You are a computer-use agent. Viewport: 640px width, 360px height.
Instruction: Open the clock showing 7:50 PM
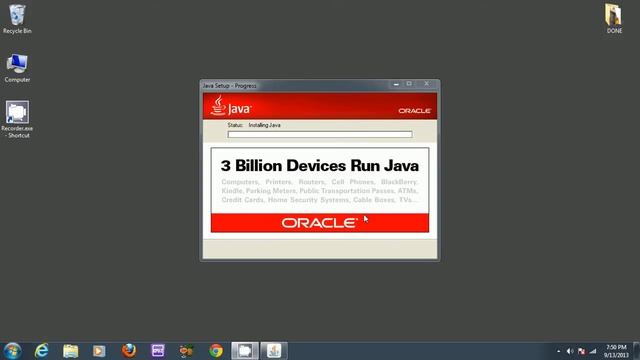coord(616,351)
